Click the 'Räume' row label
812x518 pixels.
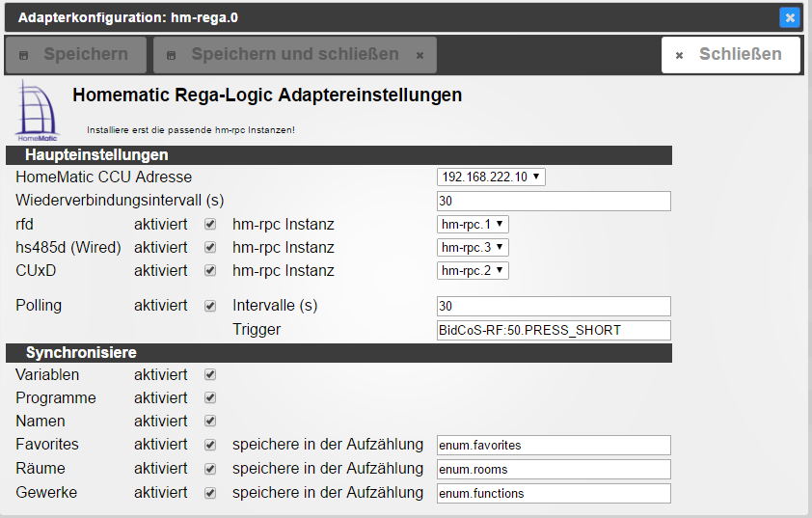tap(41, 468)
